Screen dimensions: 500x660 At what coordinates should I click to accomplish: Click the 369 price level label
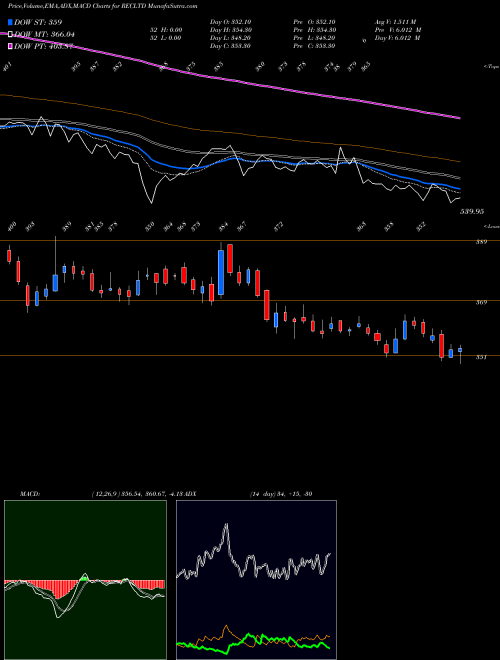pyautogui.click(x=481, y=302)
